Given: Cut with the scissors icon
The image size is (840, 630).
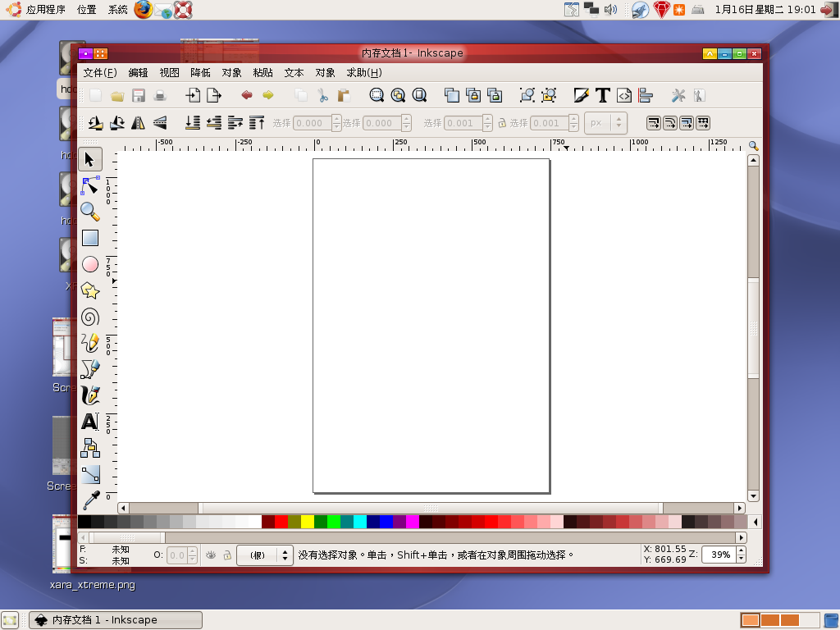Looking at the screenshot, I should pyautogui.click(x=322, y=96).
